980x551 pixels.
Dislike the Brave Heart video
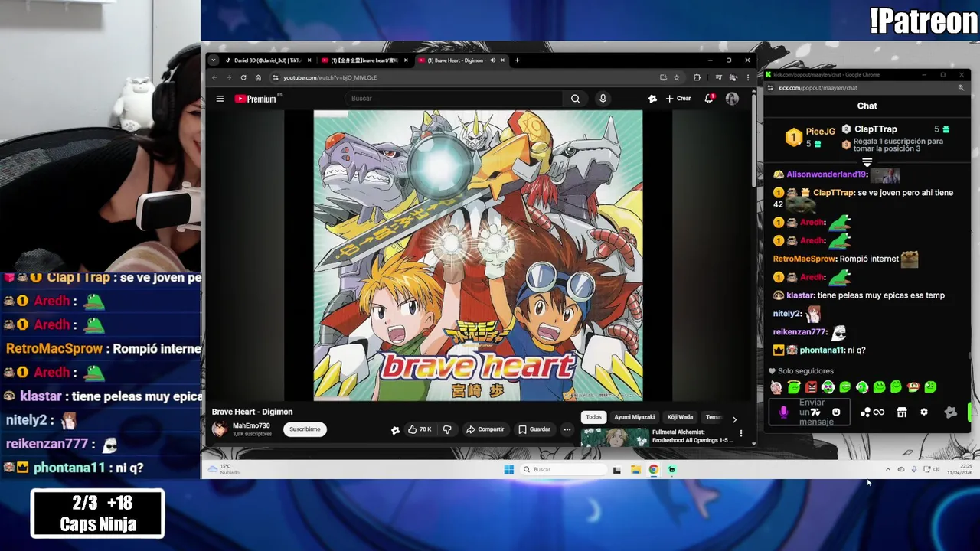point(447,429)
